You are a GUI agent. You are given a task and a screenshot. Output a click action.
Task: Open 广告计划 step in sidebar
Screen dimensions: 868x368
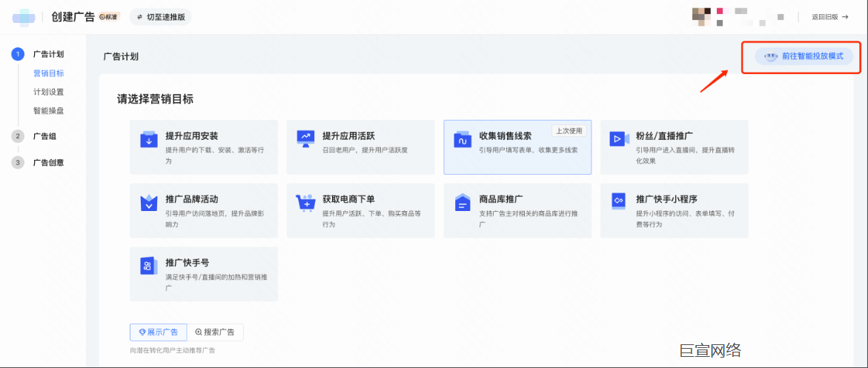(x=49, y=54)
